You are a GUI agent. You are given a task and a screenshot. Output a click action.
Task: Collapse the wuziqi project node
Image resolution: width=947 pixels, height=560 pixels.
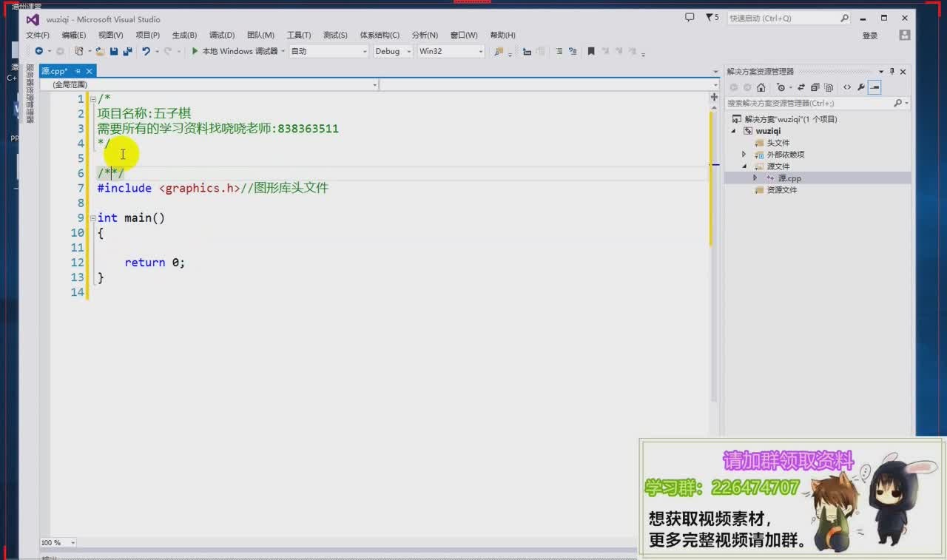[x=734, y=131]
